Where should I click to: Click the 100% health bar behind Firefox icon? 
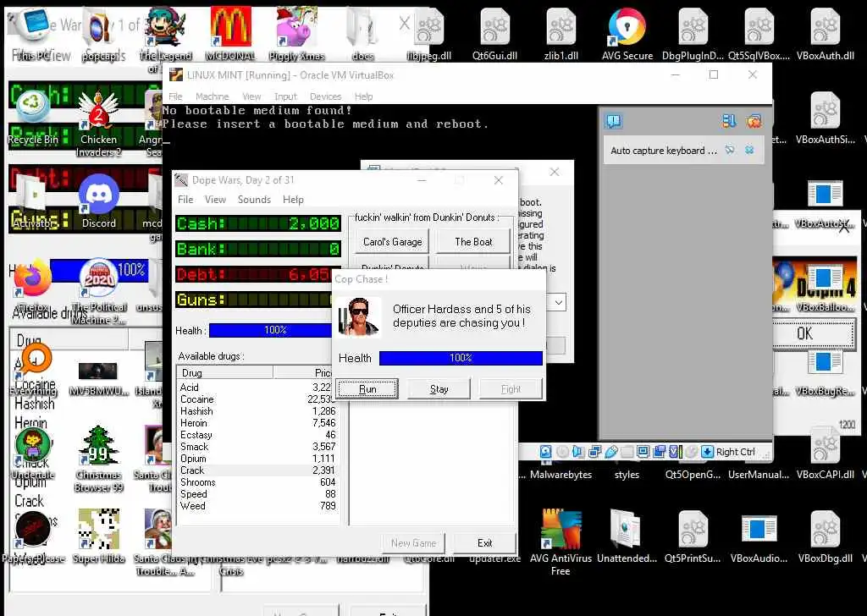pos(100,271)
